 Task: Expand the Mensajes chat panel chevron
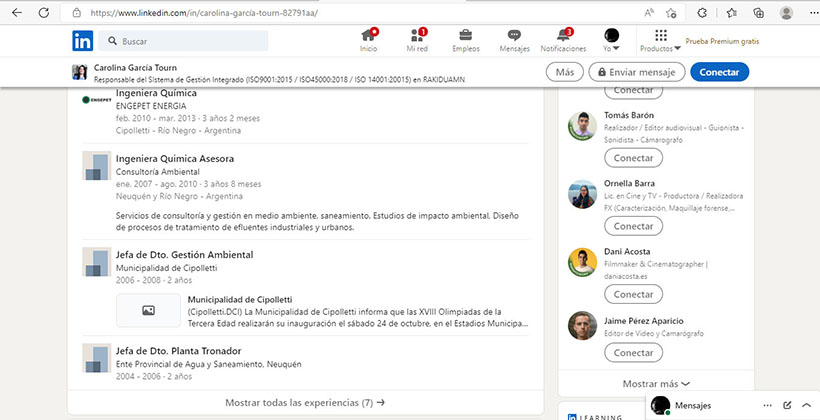click(x=805, y=406)
